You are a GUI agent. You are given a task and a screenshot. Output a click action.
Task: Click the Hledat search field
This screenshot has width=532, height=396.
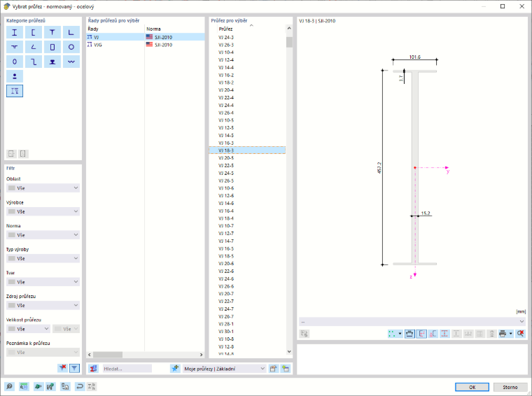(127, 369)
